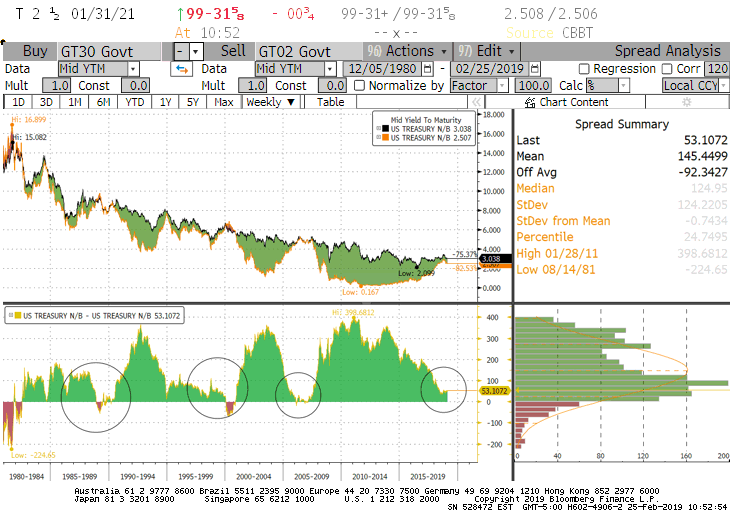Click the swap securities arrows icon

182,69
